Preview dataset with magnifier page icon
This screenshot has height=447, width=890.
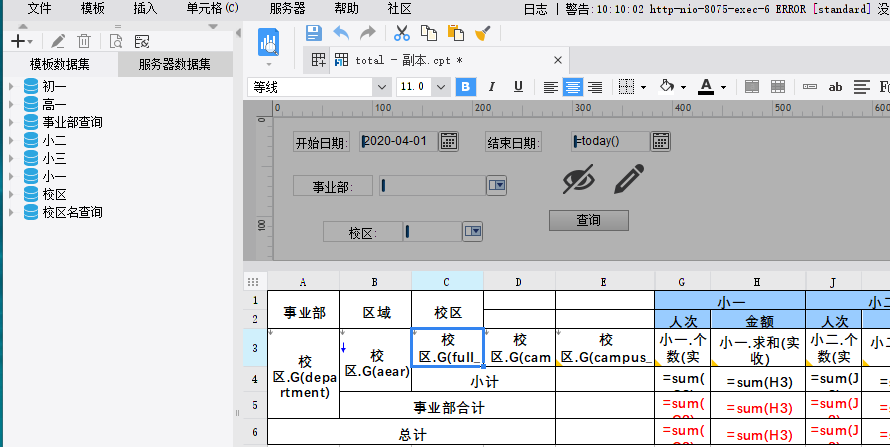pos(116,41)
